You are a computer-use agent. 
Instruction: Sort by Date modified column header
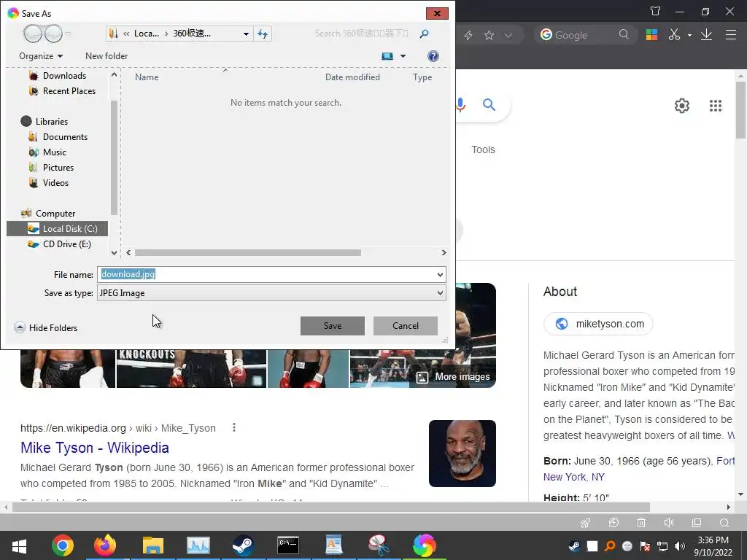tap(352, 77)
